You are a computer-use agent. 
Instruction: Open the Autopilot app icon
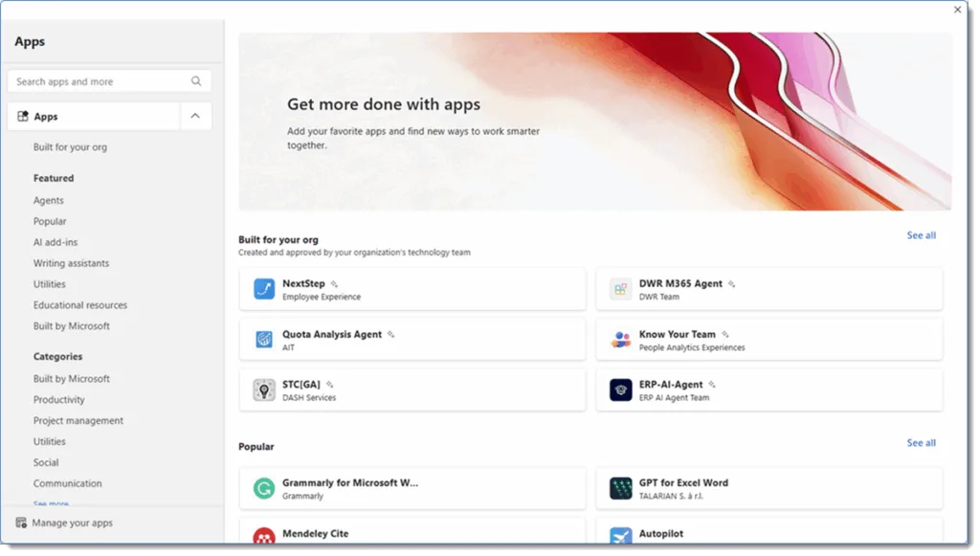tap(620, 534)
